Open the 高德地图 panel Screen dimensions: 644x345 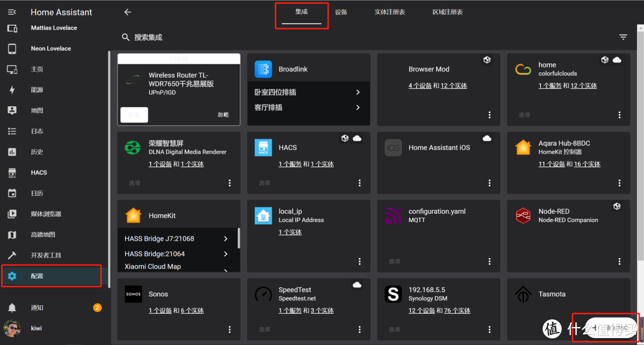pyautogui.click(x=43, y=235)
